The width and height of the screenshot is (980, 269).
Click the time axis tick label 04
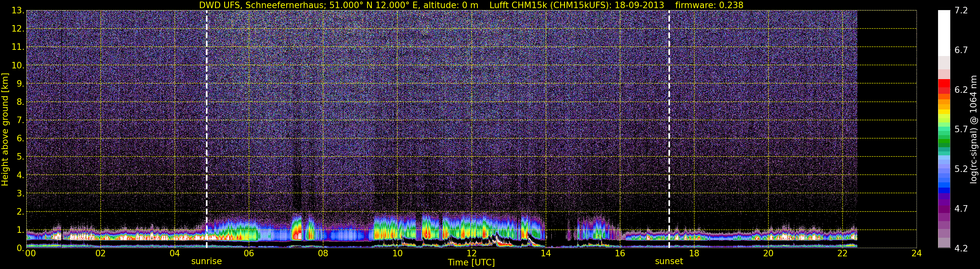pos(174,253)
